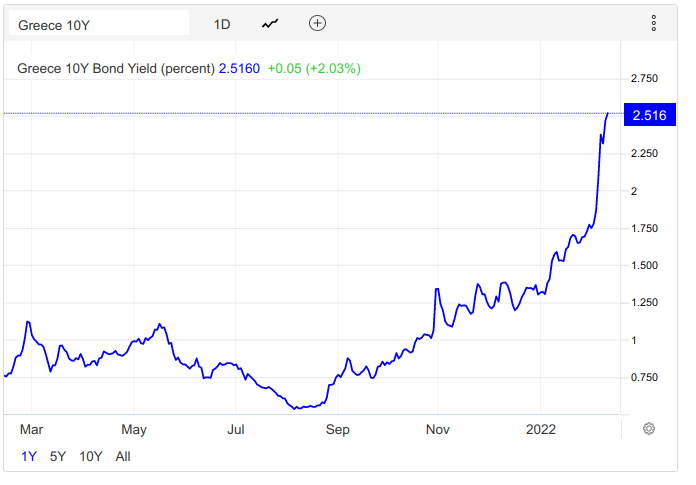Show All historical data range

coord(123,456)
